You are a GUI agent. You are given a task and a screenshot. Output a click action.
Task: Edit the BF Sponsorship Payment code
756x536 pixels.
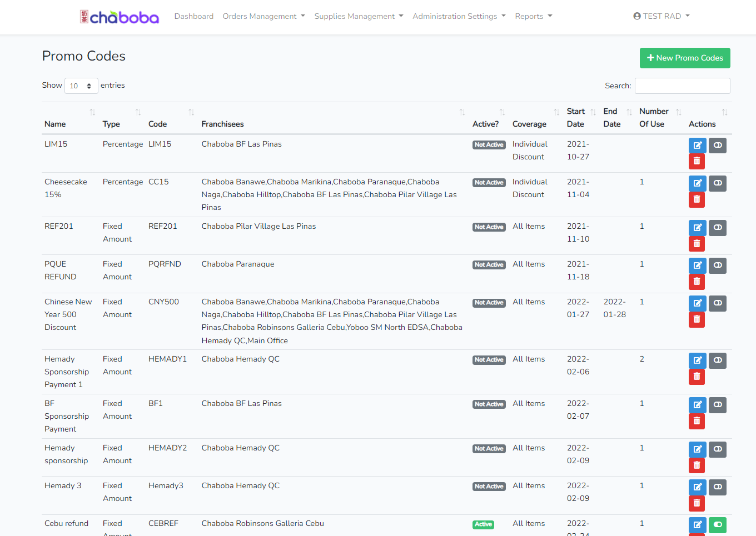click(697, 405)
